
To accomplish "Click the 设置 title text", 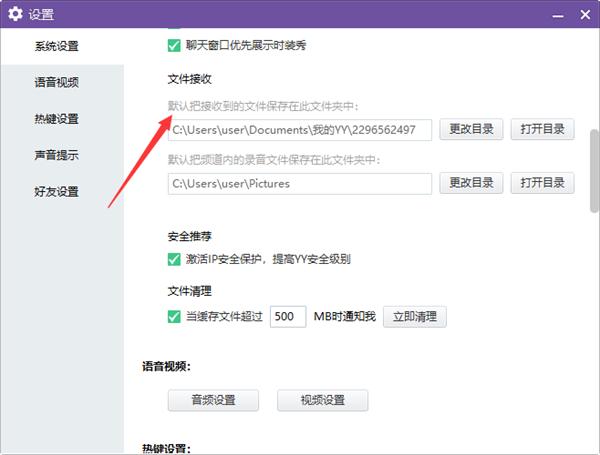I will [x=41, y=15].
